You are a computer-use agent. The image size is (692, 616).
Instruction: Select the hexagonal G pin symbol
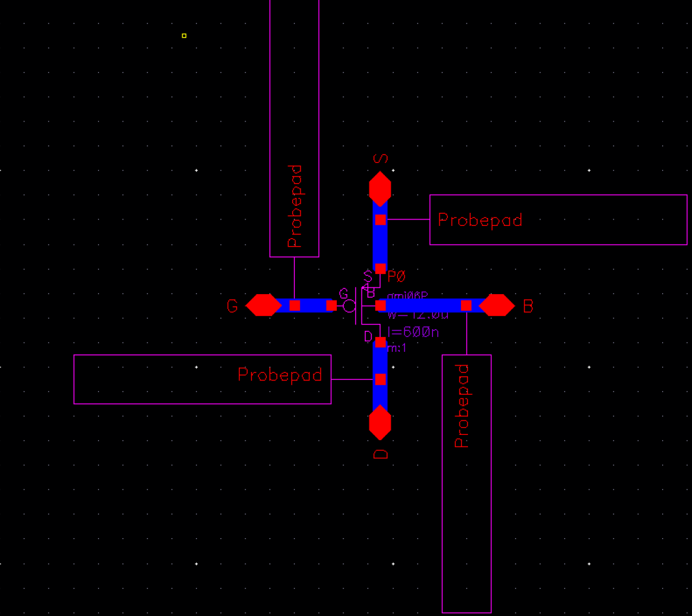[x=264, y=305]
